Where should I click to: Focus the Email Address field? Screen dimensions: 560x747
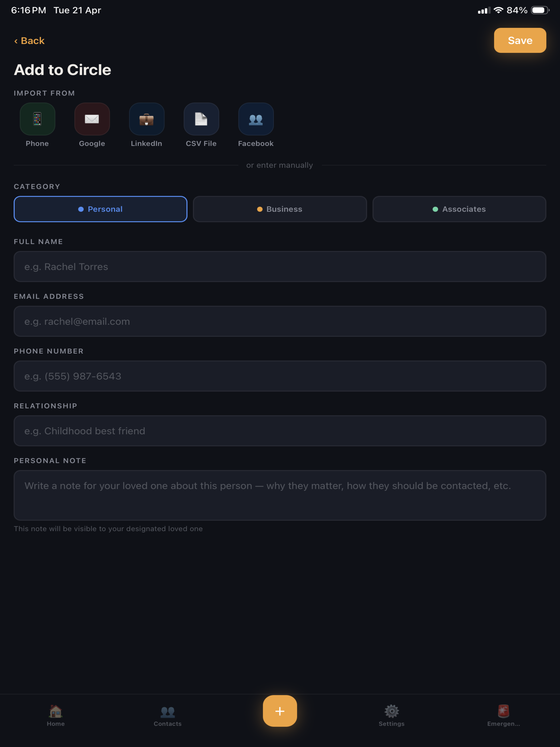coord(280,321)
